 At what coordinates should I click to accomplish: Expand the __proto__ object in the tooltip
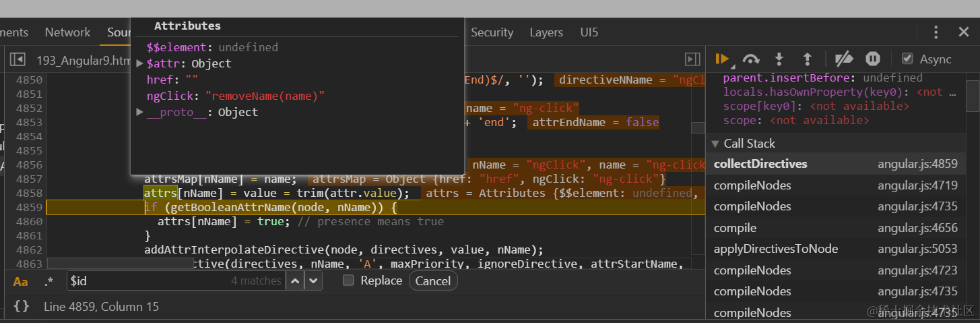(x=139, y=112)
